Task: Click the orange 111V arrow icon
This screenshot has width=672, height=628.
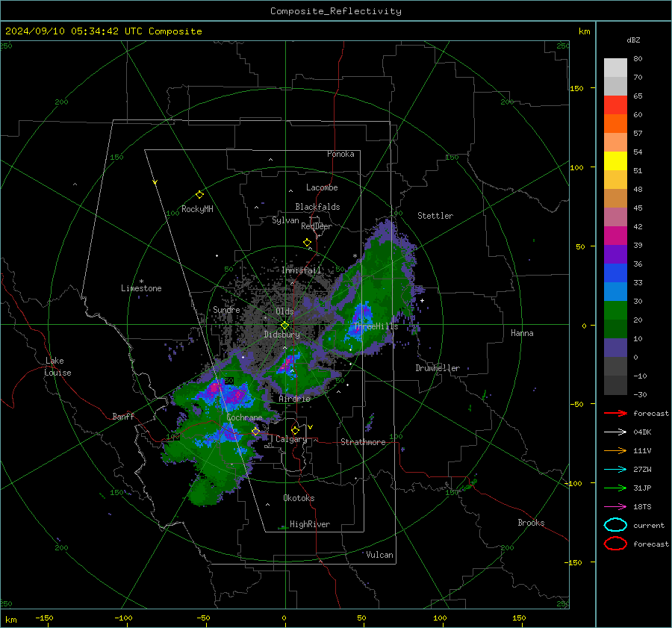Action: click(x=615, y=450)
